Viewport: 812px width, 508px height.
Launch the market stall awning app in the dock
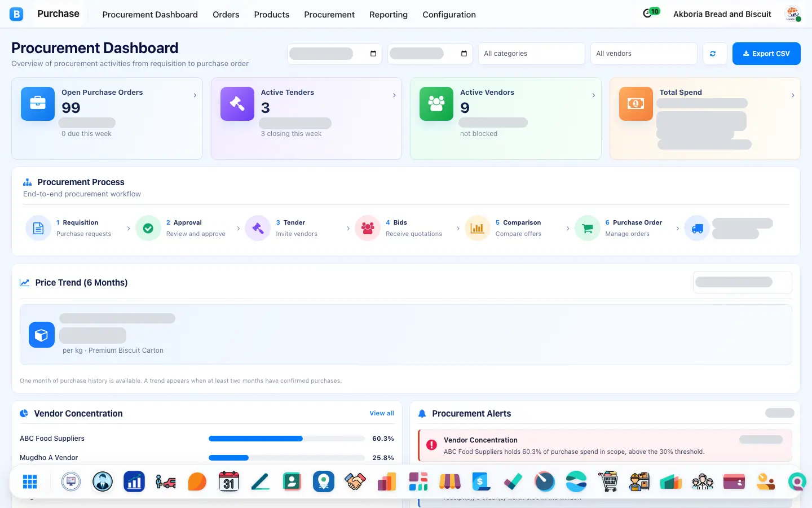point(450,481)
